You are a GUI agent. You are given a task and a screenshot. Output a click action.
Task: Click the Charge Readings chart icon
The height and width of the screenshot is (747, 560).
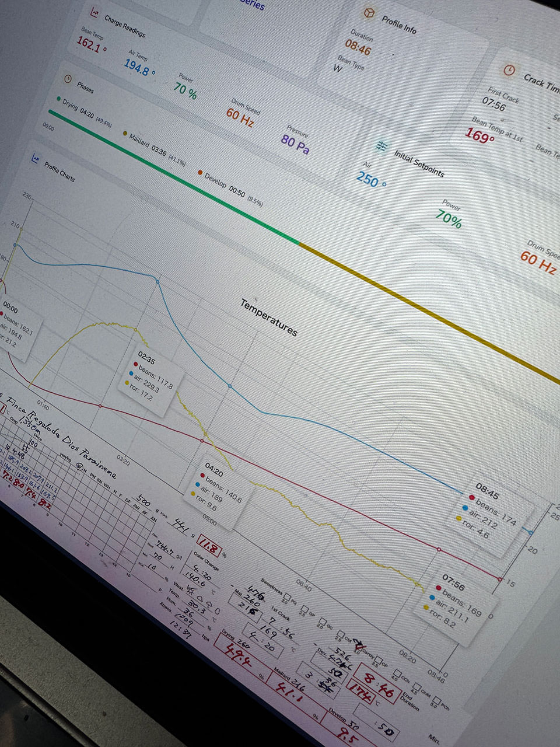click(x=94, y=12)
